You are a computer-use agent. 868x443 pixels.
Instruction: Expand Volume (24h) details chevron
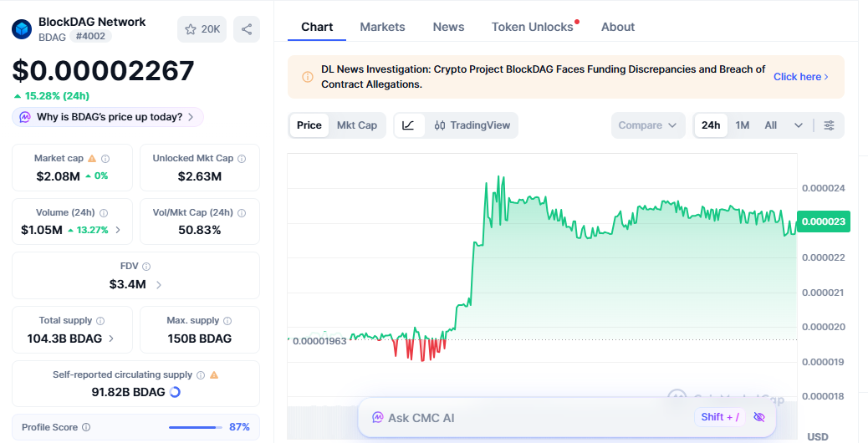coord(118,230)
